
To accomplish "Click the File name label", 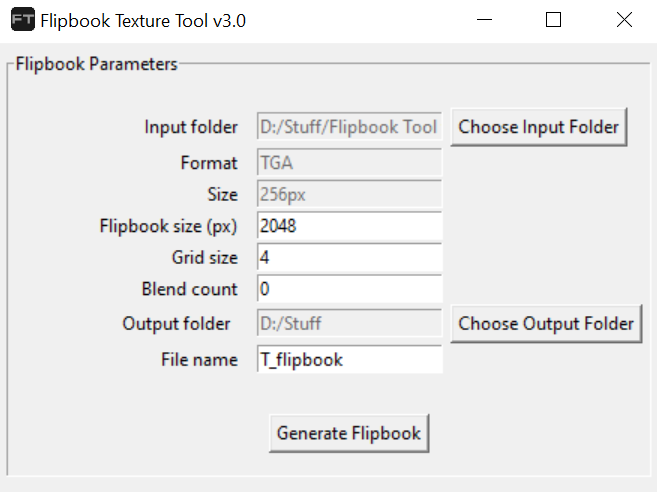I will point(200,359).
